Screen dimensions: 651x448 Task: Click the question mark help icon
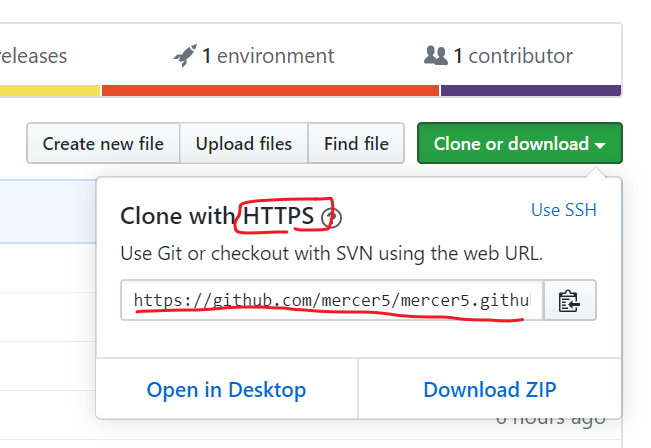[334, 218]
